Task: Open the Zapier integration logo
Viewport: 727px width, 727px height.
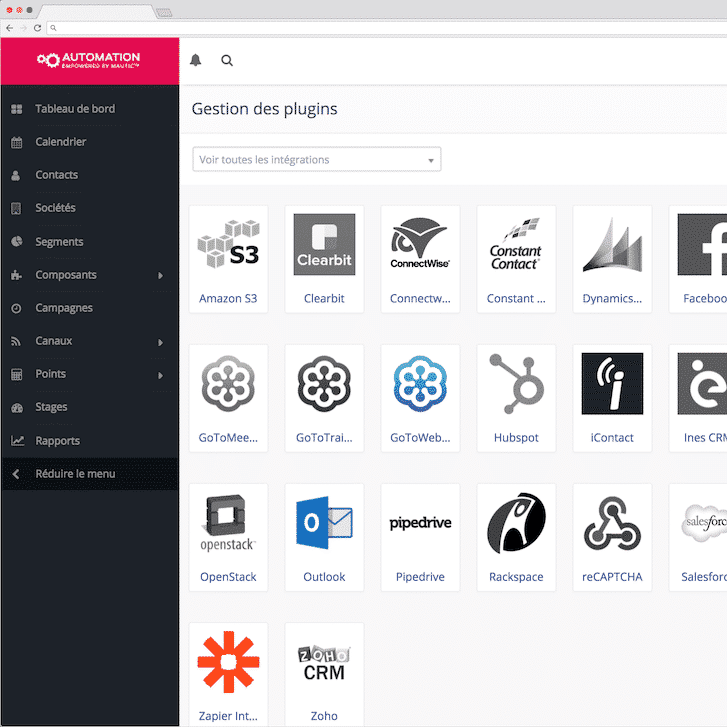Action: [x=228, y=662]
